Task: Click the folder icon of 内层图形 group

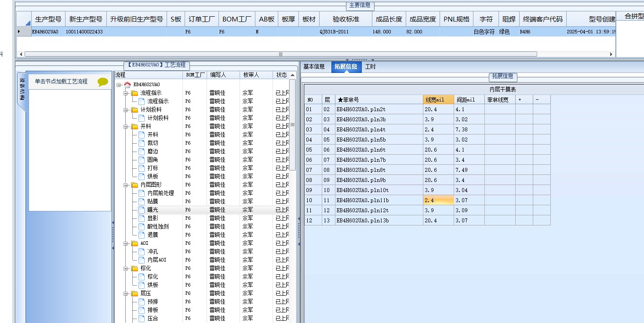Action: click(135, 185)
